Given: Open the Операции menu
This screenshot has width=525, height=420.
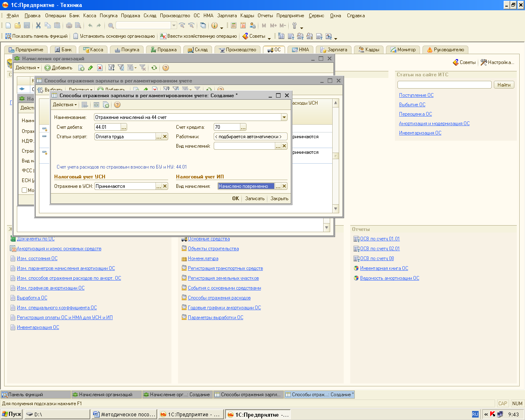Looking at the screenshot, I should pos(55,16).
